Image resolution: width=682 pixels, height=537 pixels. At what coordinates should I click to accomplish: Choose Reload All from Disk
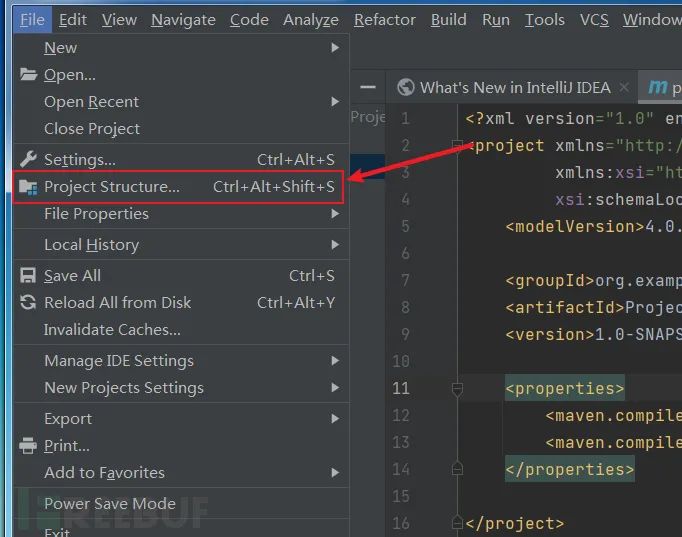tap(181, 303)
